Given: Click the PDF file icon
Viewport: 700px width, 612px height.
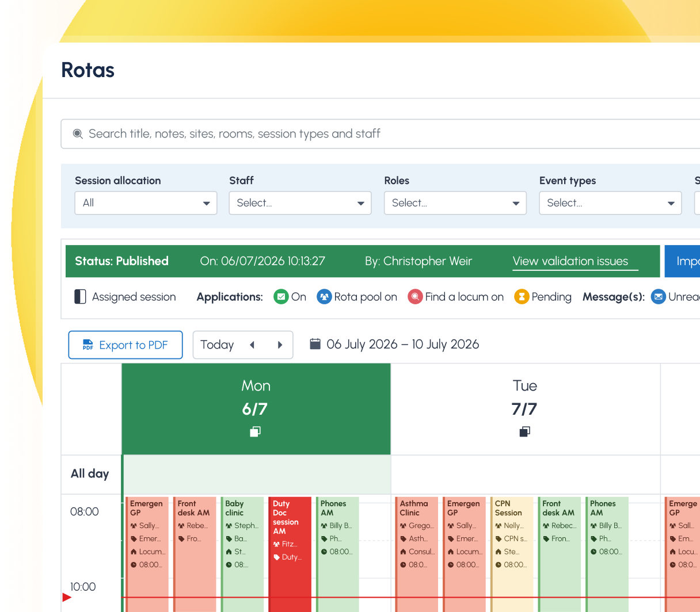Looking at the screenshot, I should pos(87,345).
